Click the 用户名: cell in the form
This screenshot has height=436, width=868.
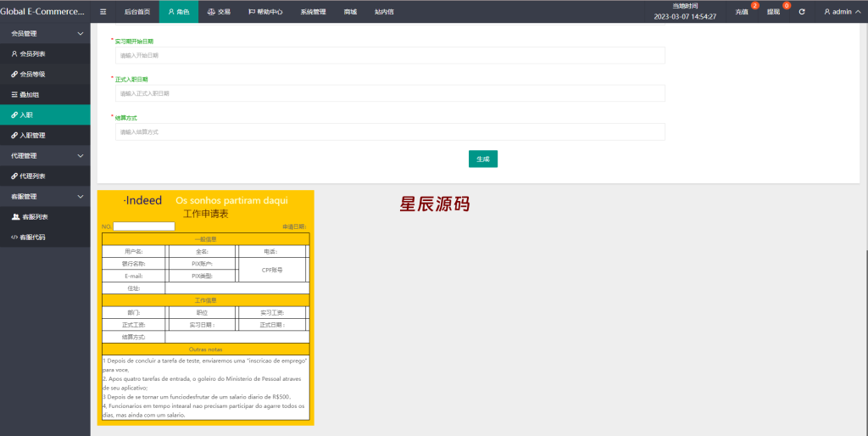pyautogui.click(x=134, y=252)
